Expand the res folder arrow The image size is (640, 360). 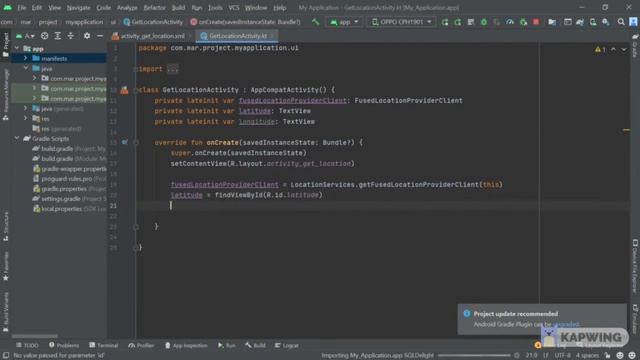click(26, 118)
